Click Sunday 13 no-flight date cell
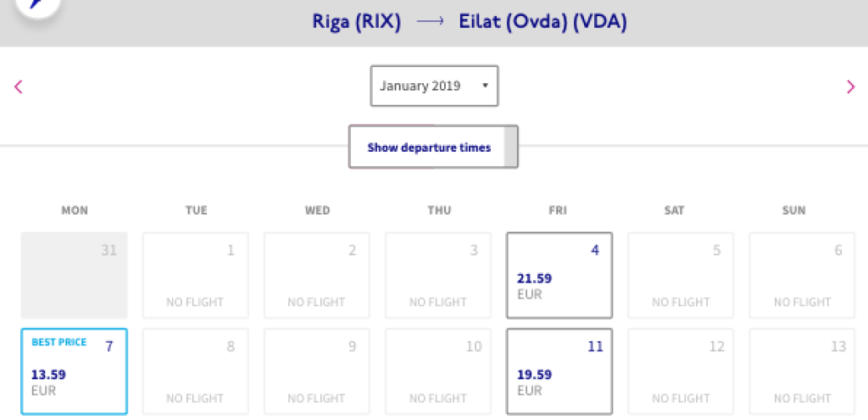 point(802,372)
